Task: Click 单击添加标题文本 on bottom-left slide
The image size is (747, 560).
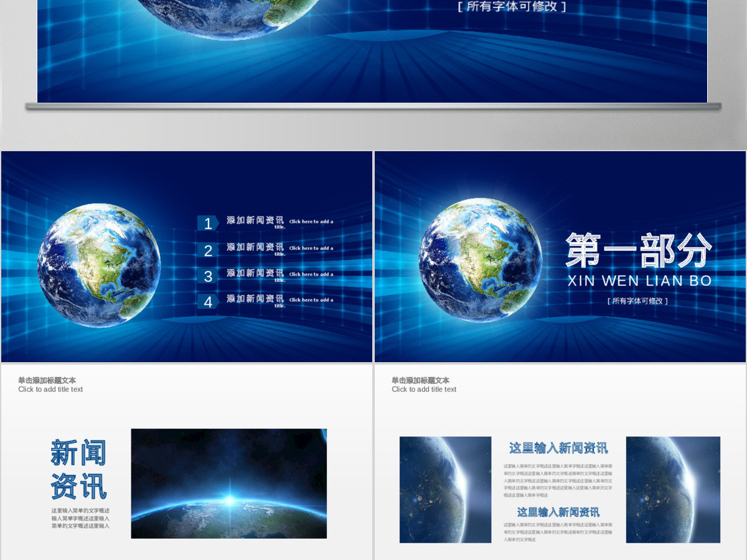Action: click(x=47, y=380)
